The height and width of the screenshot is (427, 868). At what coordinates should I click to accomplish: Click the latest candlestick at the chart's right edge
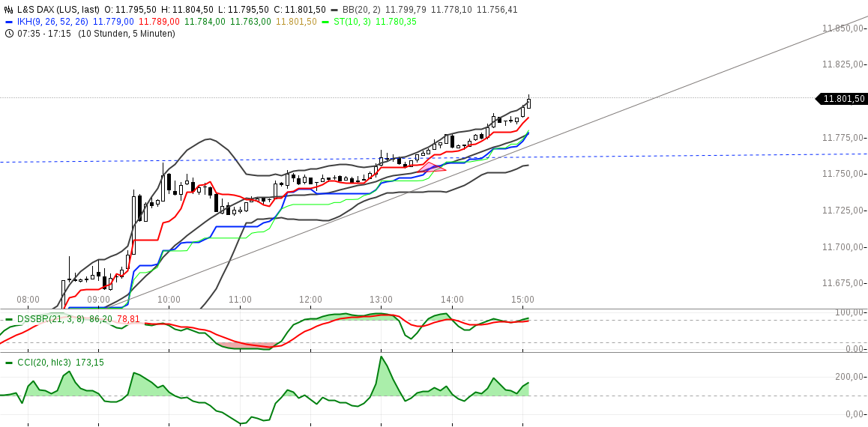click(529, 103)
